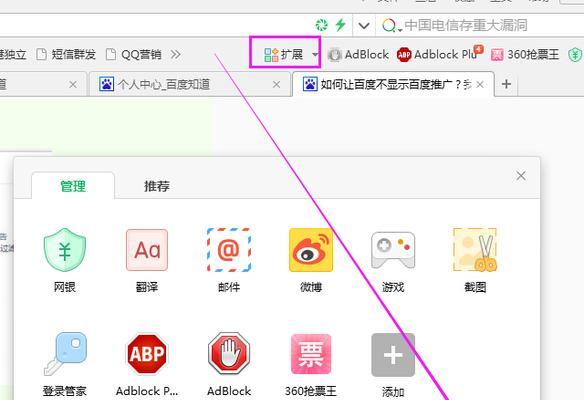584x400 pixels.
Task: Close the leftmost partially visible tab
Action: (x=73, y=85)
